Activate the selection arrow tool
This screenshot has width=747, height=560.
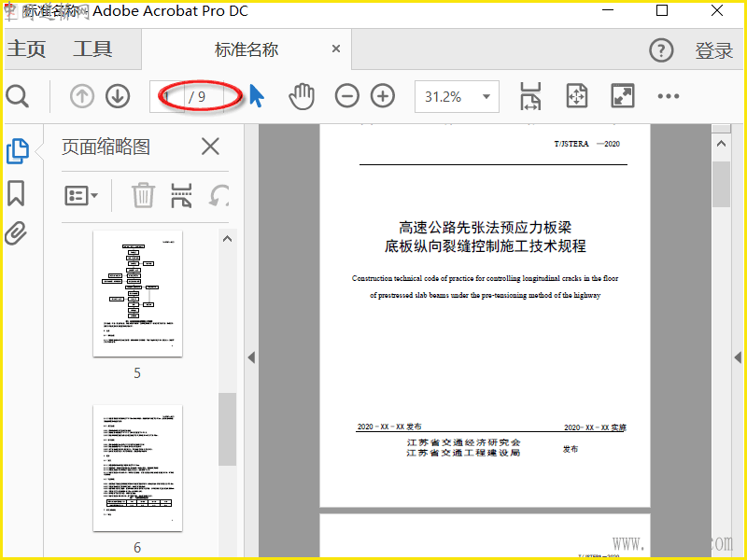tap(257, 96)
